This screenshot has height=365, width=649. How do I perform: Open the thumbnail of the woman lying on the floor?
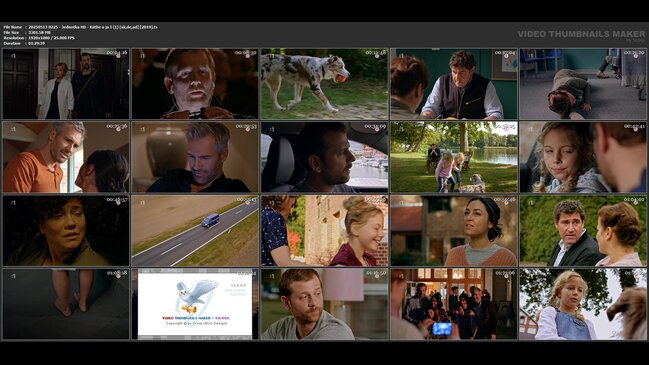coord(582,84)
